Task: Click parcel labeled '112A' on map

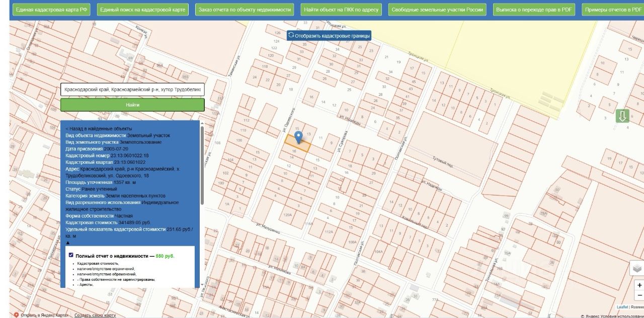Action: (x=329, y=232)
